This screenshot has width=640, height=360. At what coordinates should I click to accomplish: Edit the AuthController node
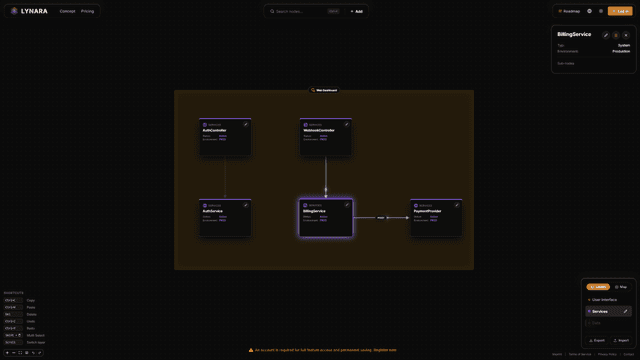[x=246, y=124]
